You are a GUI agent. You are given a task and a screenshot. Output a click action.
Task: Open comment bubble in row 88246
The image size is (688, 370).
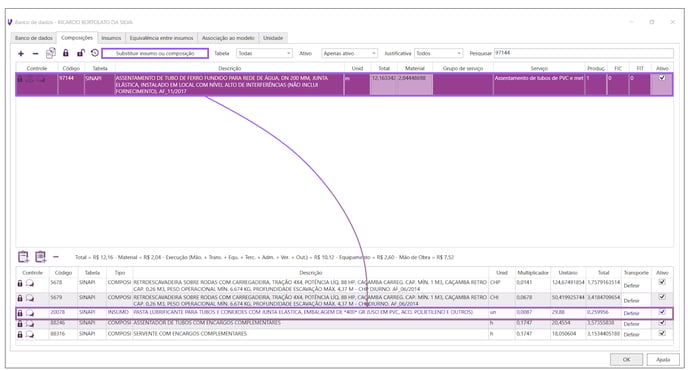tap(30, 323)
